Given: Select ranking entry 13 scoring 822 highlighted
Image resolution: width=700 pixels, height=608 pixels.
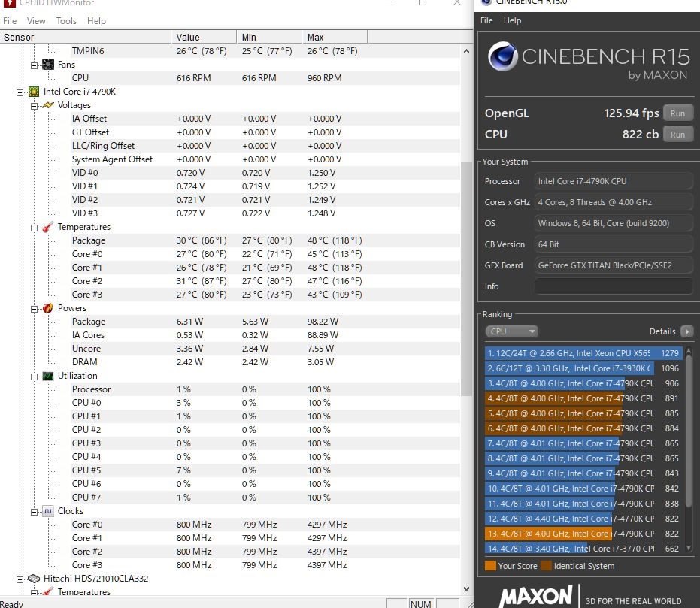Looking at the screenshot, I should tap(583, 534).
